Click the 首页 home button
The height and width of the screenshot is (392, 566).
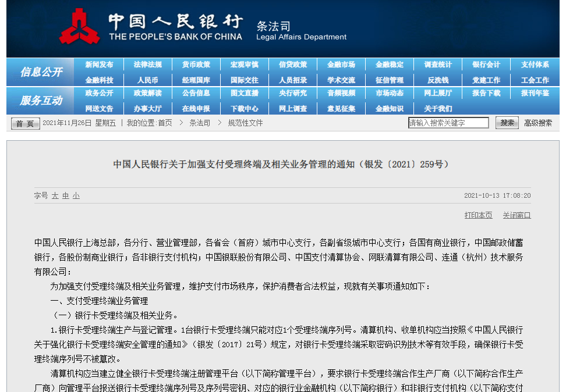point(25,123)
